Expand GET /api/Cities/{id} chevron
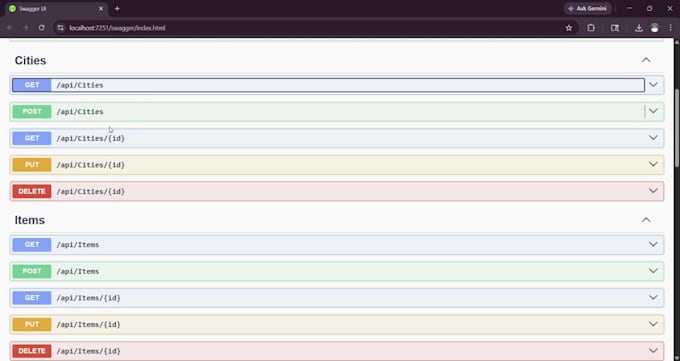 (653, 138)
